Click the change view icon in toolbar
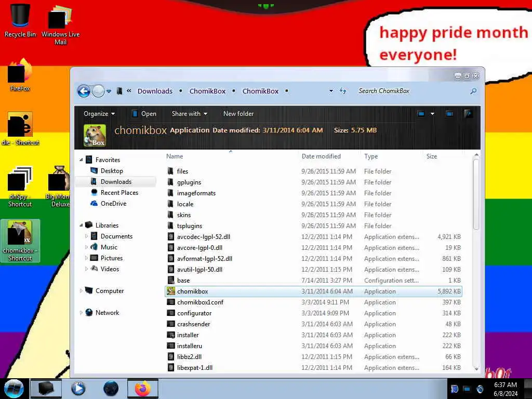 (421, 114)
